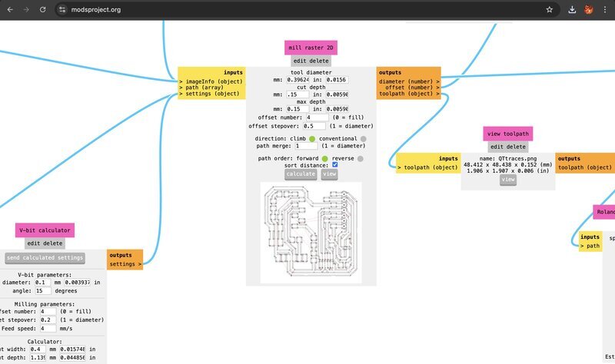Click the V-bit angle input field

43,291
